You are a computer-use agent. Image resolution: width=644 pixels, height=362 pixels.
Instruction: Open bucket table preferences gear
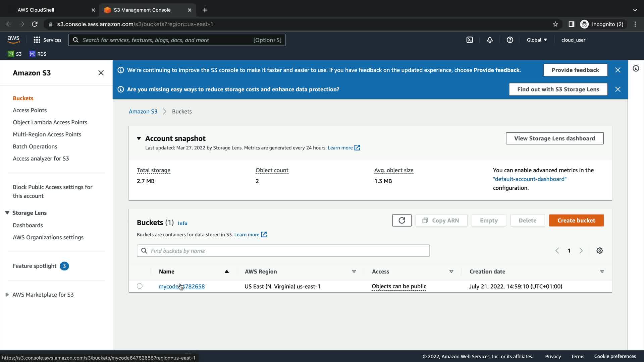[x=600, y=251]
